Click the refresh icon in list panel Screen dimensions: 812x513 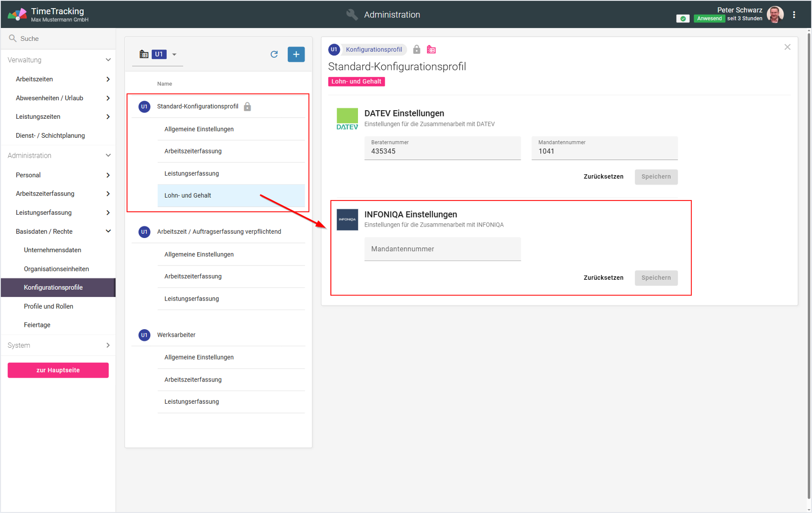pyautogui.click(x=274, y=54)
